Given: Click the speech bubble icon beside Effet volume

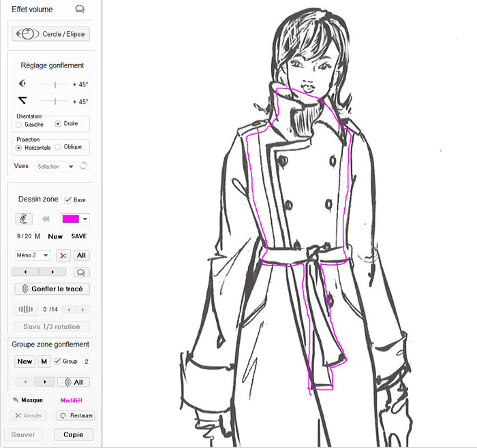Looking at the screenshot, I should coord(80,10).
